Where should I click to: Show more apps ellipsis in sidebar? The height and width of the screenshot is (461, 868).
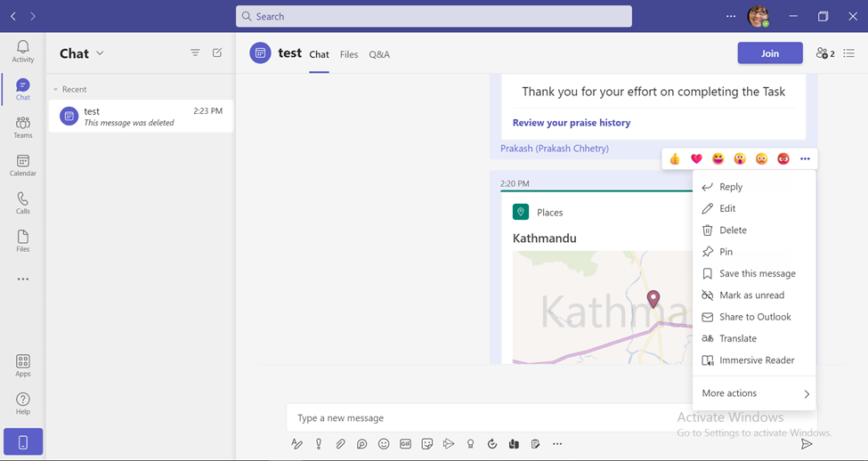(22, 279)
